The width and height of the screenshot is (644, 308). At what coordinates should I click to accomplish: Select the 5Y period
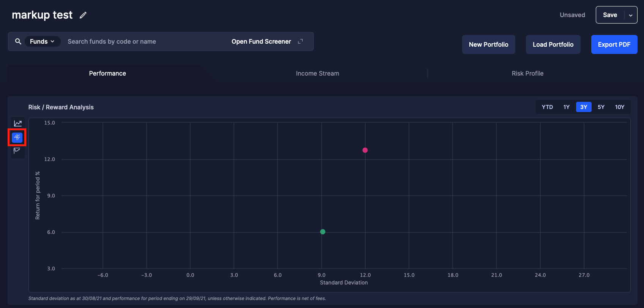point(601,107)
